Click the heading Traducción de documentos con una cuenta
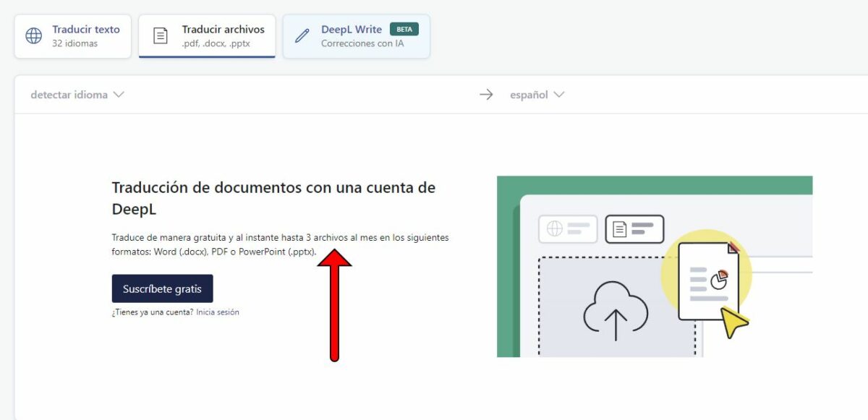Image resolution: width=868 pixels, height=420 pixels. click(273, 198)
